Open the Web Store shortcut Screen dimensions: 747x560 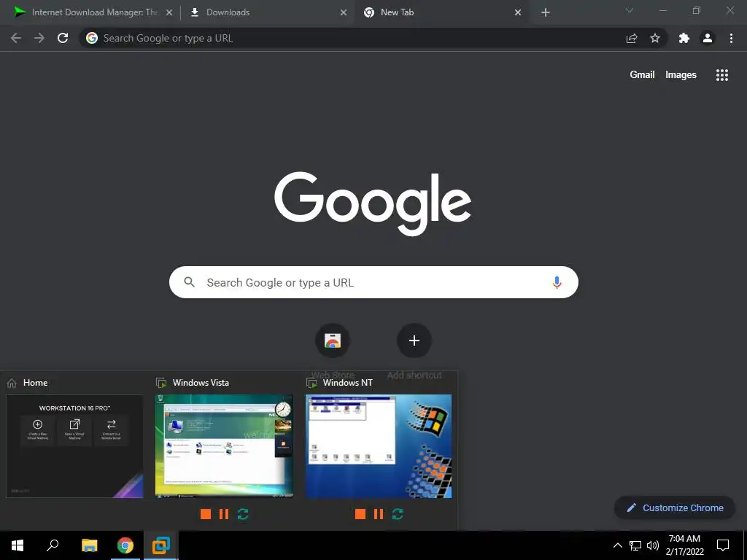coord(333,341)
